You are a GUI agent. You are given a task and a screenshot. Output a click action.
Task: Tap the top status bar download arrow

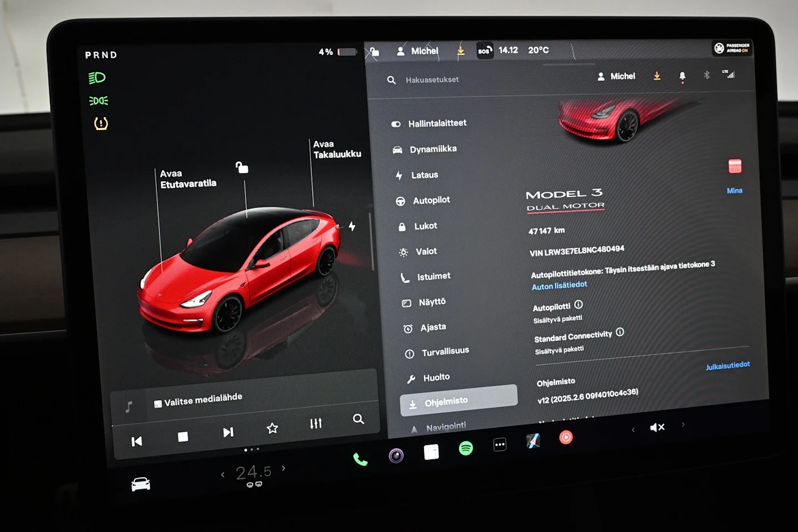click(x=461, y=50)
